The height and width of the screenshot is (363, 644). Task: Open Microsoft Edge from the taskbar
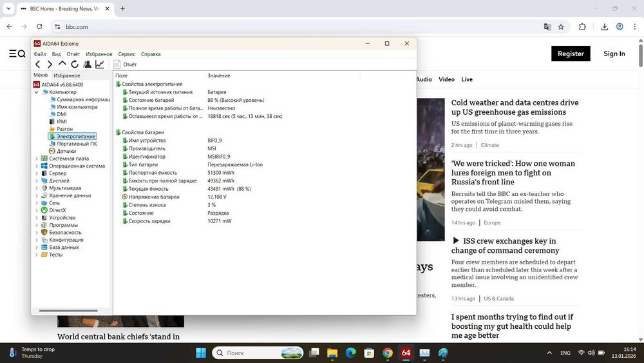[x=351, y=353]
